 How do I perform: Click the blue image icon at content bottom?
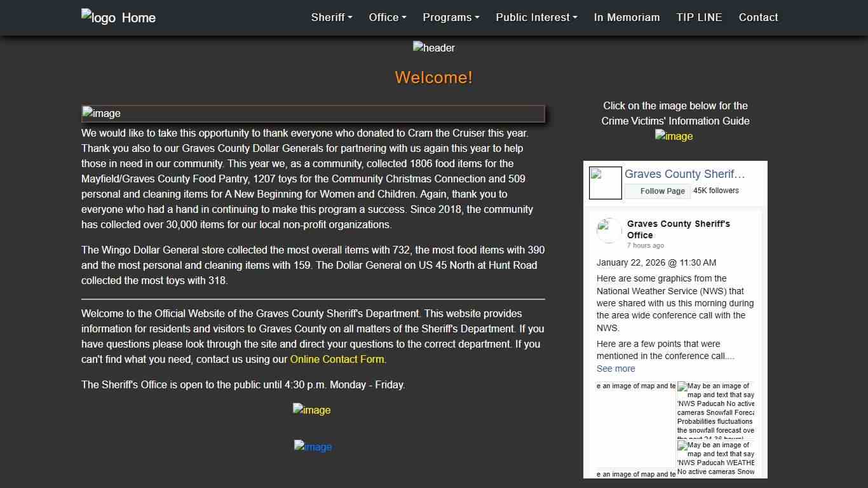pos(313,447)
